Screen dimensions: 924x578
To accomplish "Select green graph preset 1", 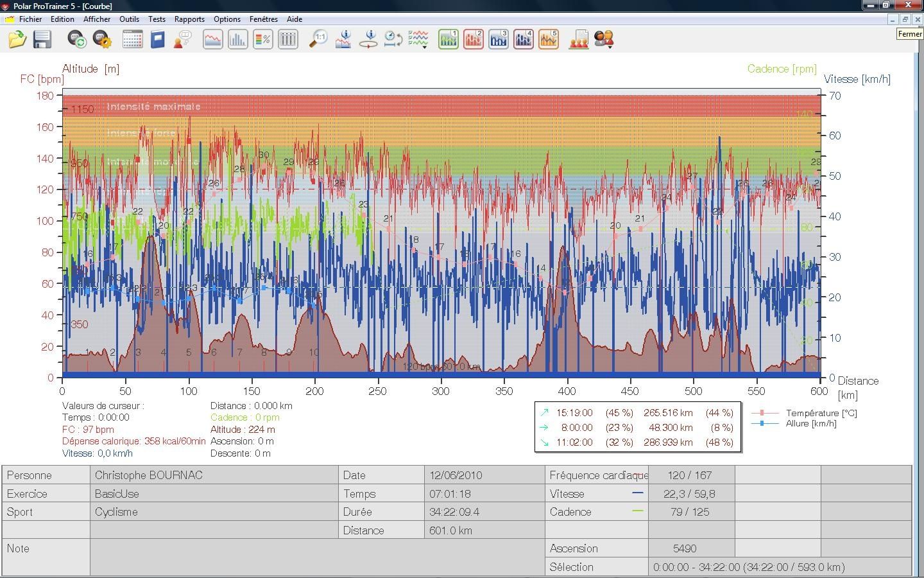I will 448,39.
